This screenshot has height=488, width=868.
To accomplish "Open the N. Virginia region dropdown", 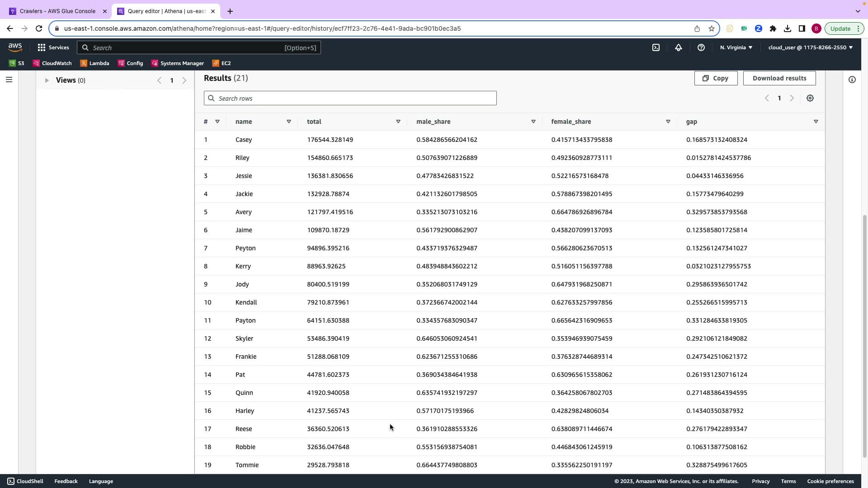I will [x=736, y=47].
